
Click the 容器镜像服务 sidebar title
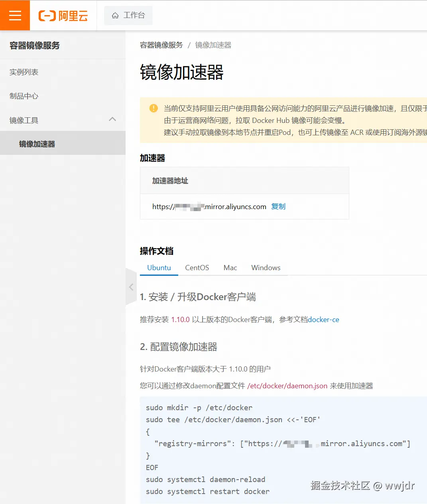point(35,45)
